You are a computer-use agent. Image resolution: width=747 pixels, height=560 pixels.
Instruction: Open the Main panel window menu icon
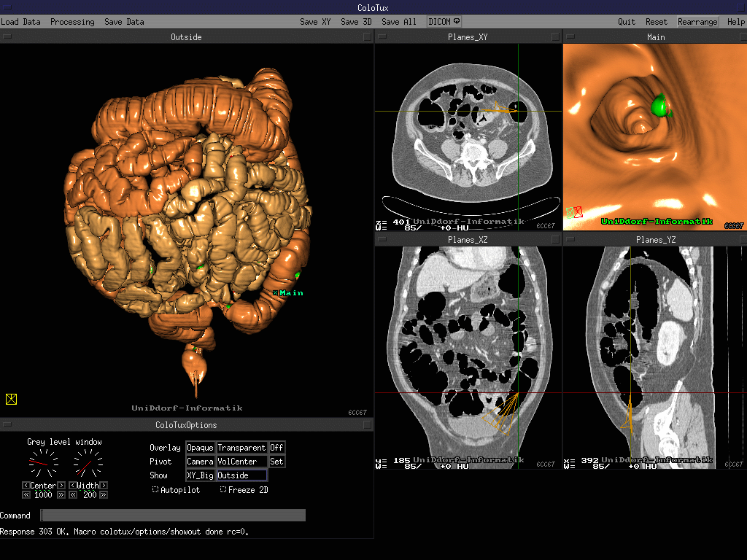coord(570,36)
